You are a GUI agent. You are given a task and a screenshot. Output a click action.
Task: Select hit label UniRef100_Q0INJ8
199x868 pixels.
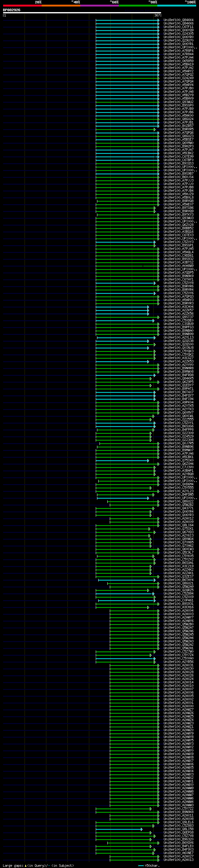[178, 347]
